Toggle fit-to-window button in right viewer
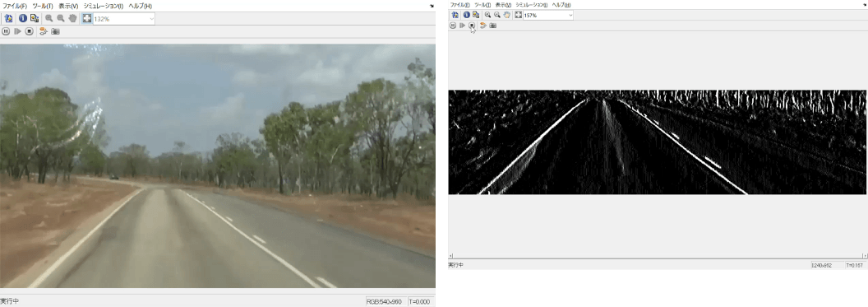The image size is (868, 307). (518, 15)
